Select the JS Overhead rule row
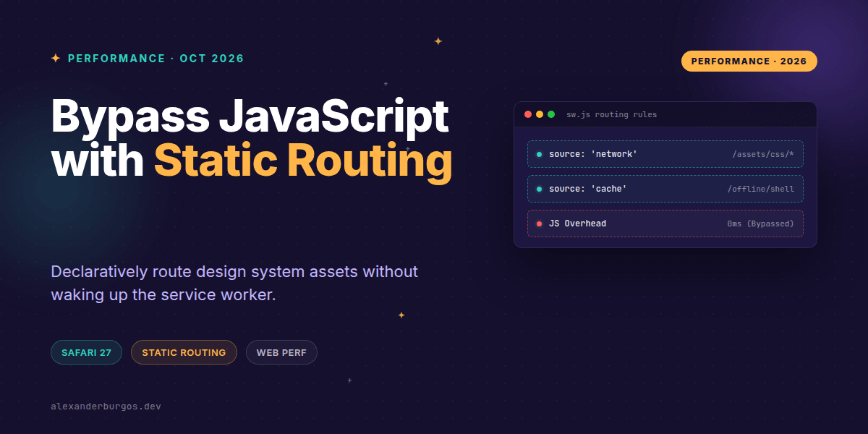This screenshot has height=434, width=868. coord(665,224)
